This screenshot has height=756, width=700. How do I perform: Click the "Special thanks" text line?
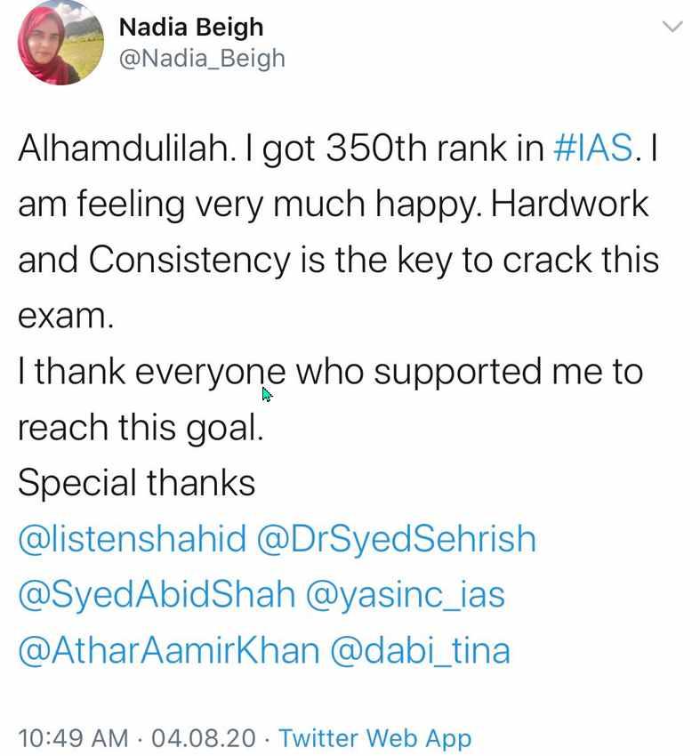tap(136, 483)
